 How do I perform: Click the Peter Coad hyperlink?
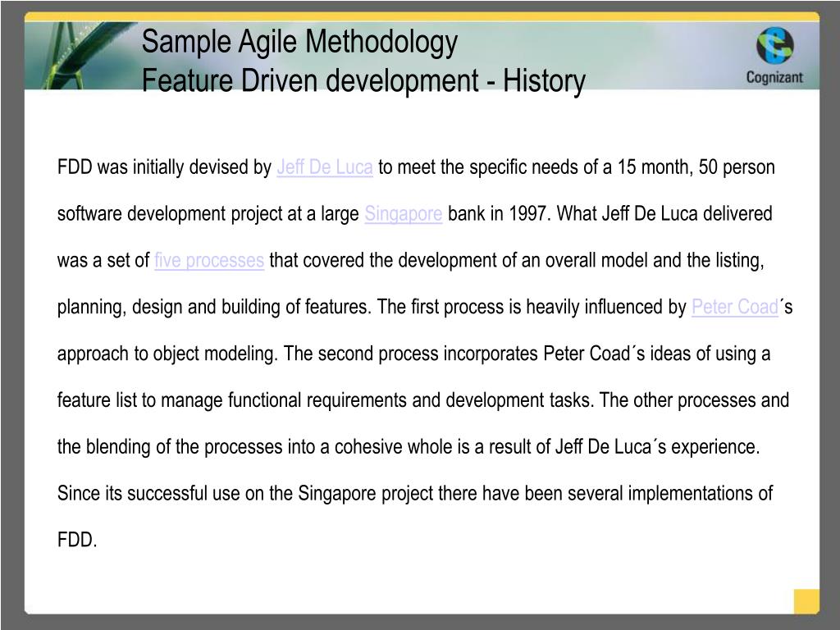pos(734,307)
